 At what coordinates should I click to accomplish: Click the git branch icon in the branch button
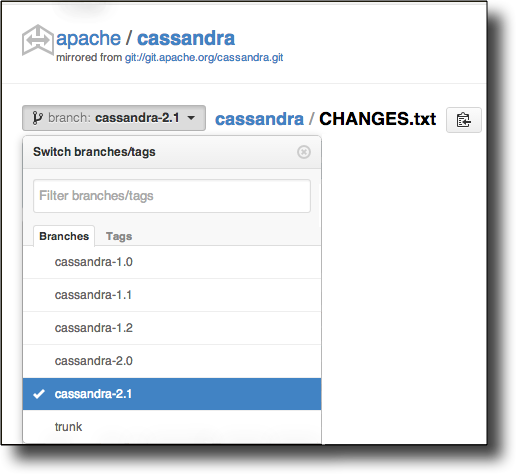[37, 118]
